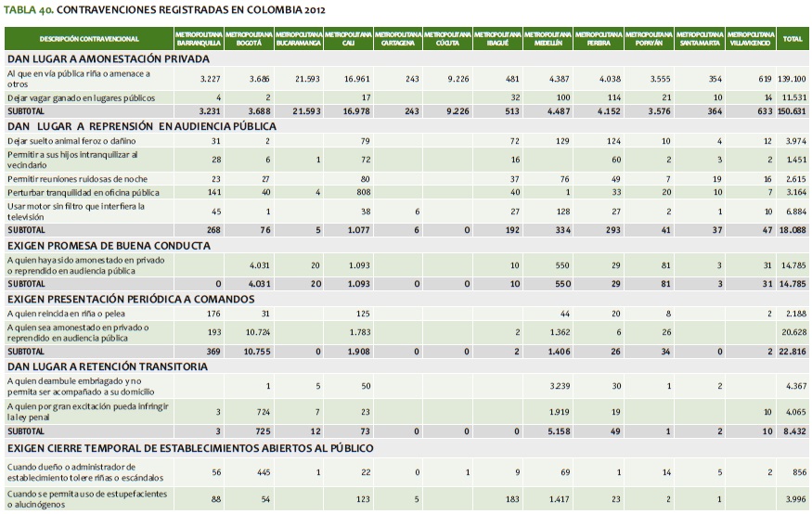Click 'Exigen presentación periódica a comandos' heading
Screen dimensions: 812x514
pos(130,299)
